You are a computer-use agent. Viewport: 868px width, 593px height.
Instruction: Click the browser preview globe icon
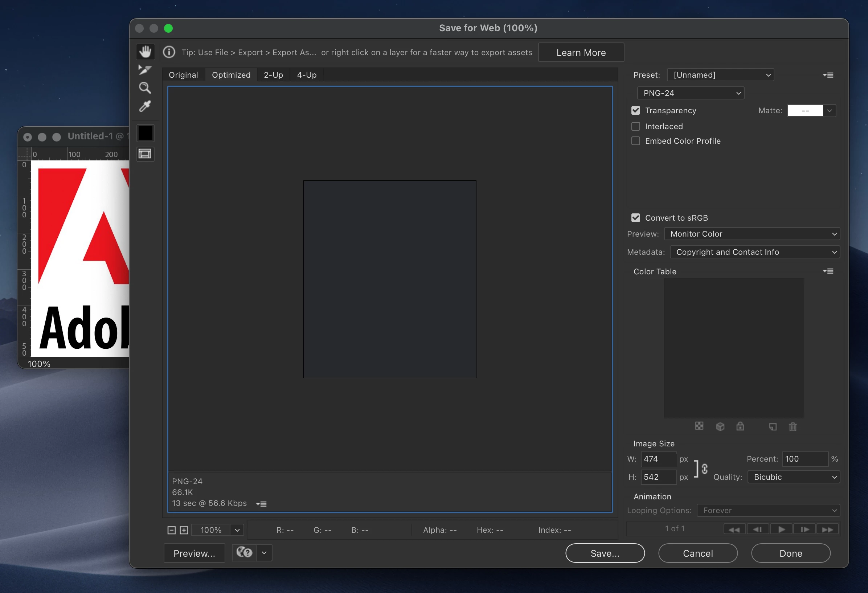(245, 553)
